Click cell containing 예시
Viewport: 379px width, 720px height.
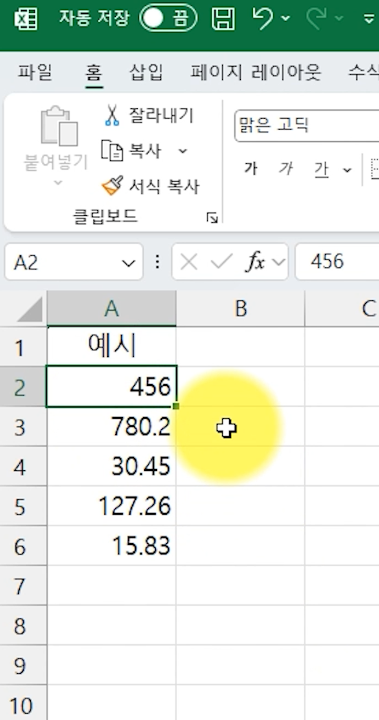[x=112, y=347]
